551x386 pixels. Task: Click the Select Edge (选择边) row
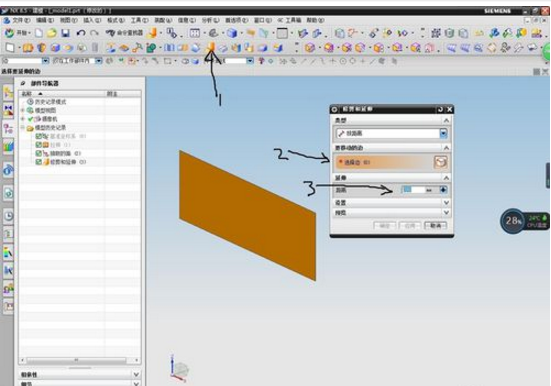pyautogui.click(x=383, y=162)
